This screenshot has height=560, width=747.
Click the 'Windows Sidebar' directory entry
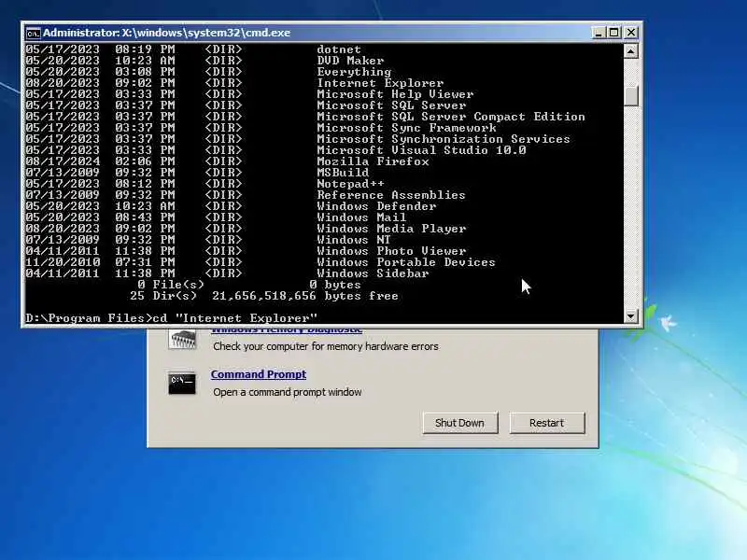(373, 273)
